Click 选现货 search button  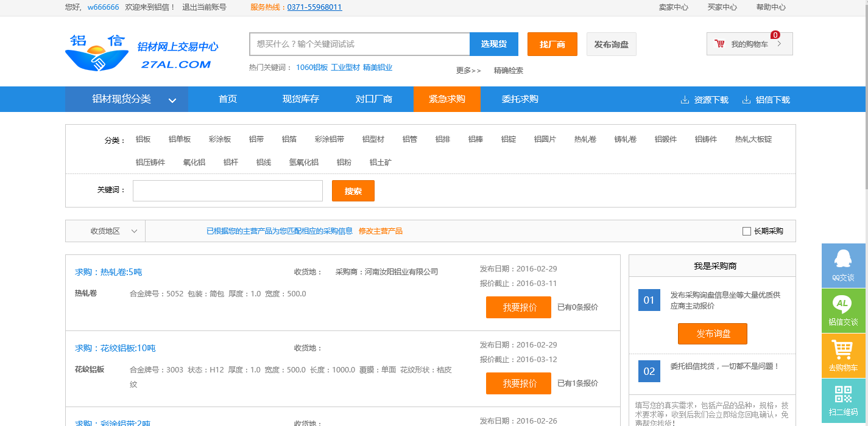pyautogui.click(x=494, y=44)
